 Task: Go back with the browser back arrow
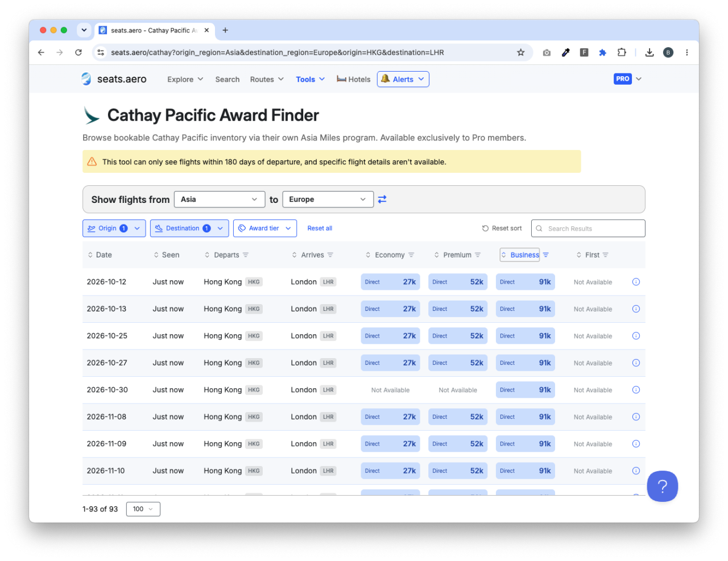[x=41, y=52]
